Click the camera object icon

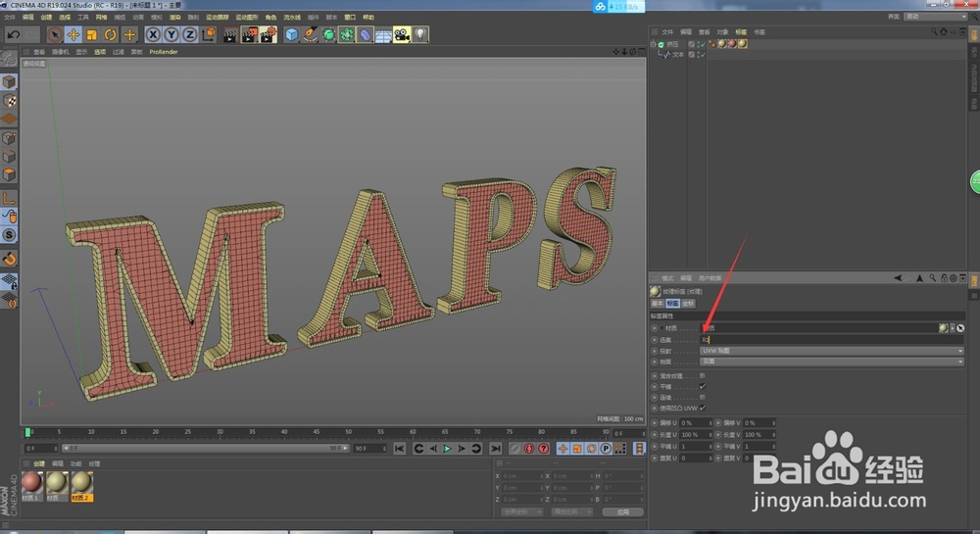401,34
